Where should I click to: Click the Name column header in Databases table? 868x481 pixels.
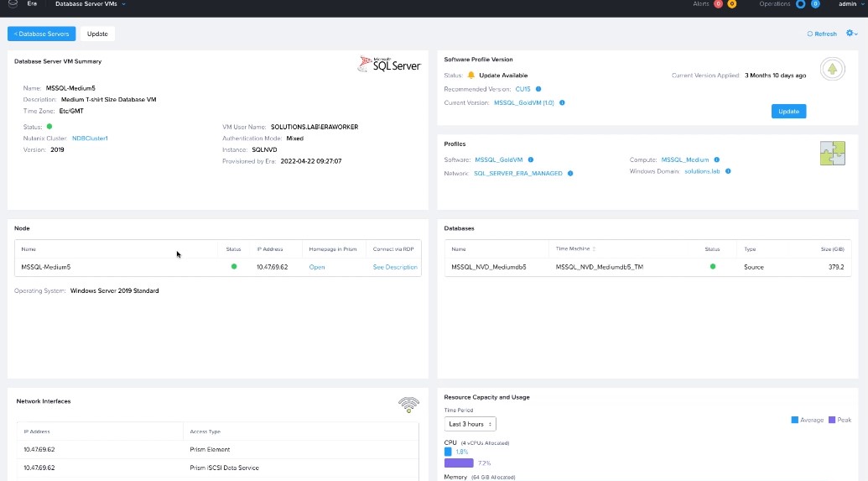[x=459, y=249]
